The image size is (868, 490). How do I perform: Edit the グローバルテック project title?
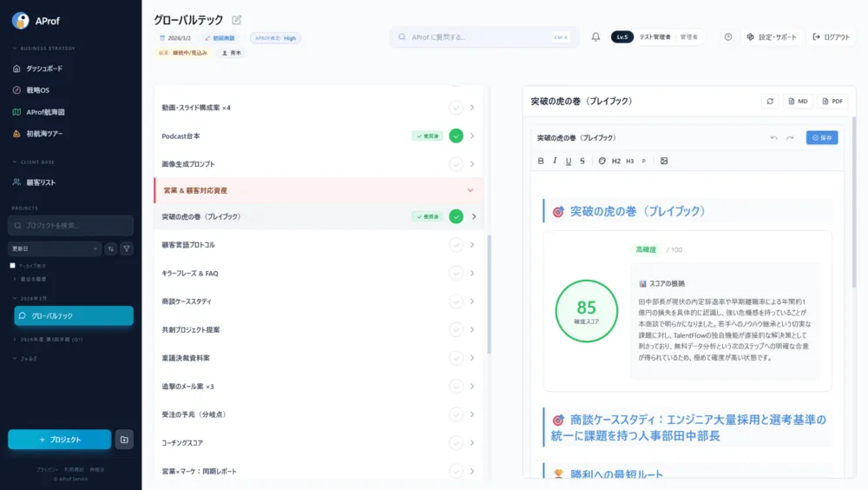coord(236,20)
